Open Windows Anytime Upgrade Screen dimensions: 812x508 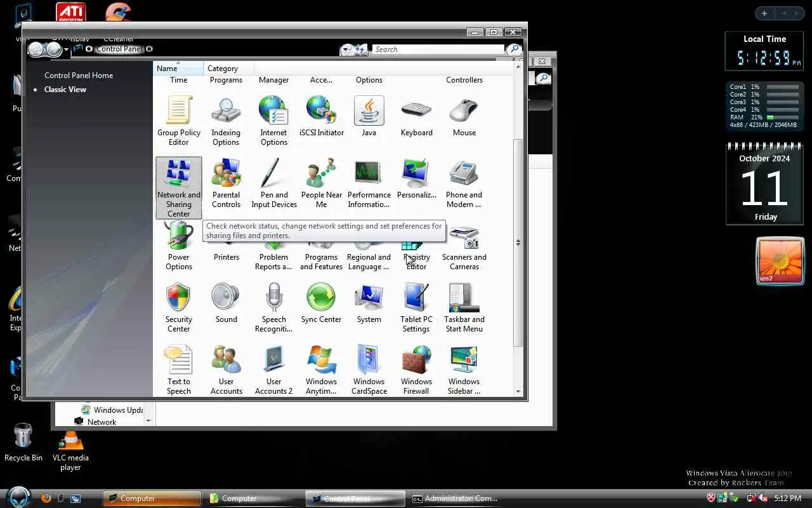[321, 370]
